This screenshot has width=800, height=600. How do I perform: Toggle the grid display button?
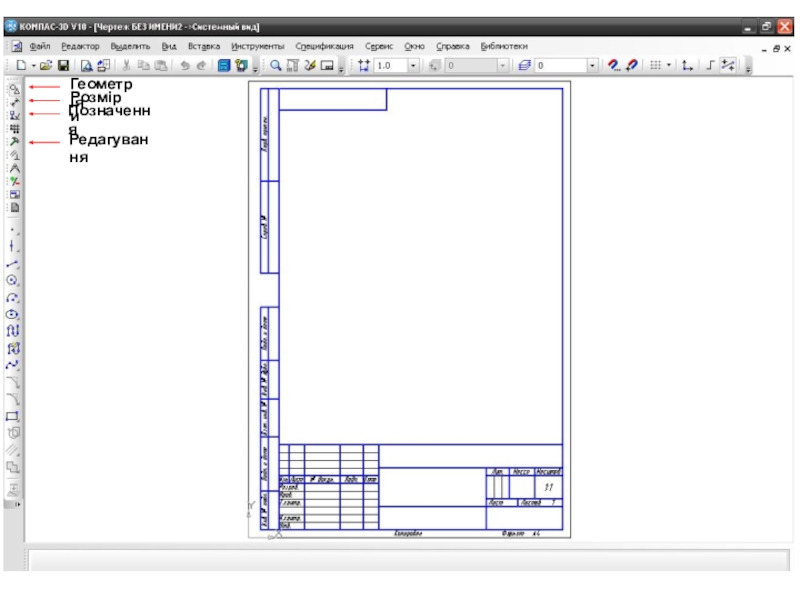655,66
